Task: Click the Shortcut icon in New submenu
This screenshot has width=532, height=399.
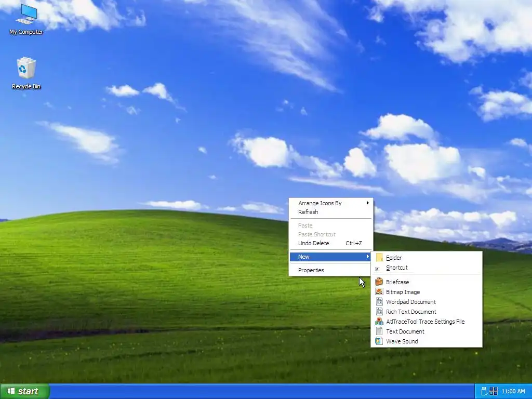Action: point(377,269)
